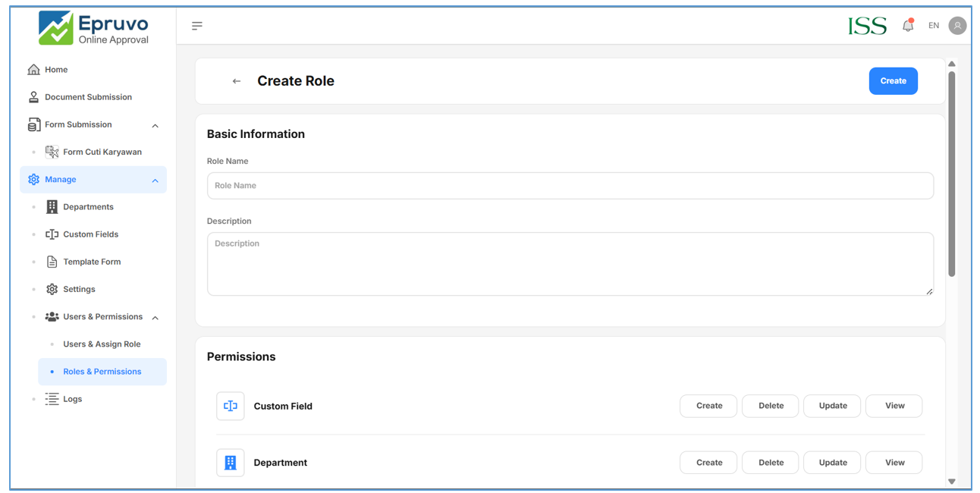Toggle Create permission for Custom Field

coord(708,406)
